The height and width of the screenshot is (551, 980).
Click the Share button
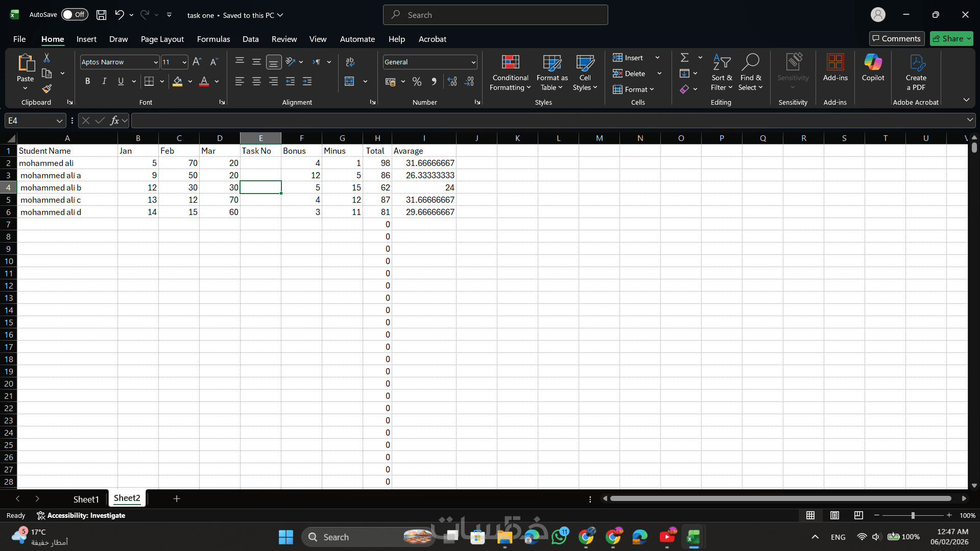(951, 39)
